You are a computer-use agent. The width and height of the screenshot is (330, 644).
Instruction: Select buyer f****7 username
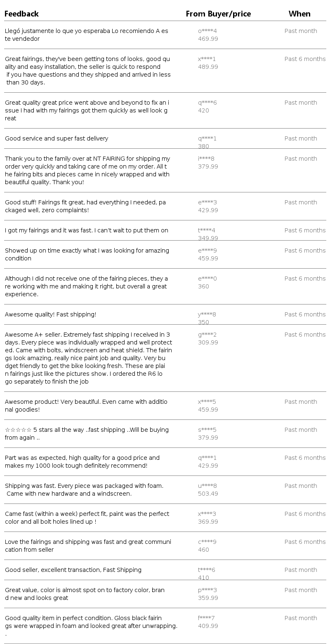(206, 618)
